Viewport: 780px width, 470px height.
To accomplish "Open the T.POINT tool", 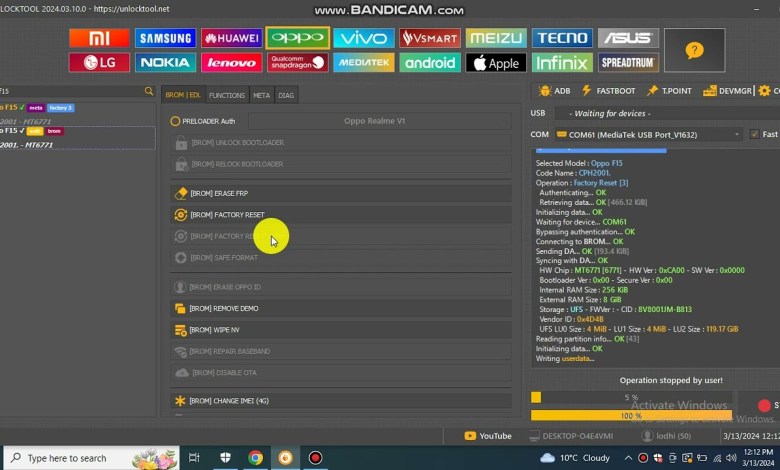I will (669, 91).
